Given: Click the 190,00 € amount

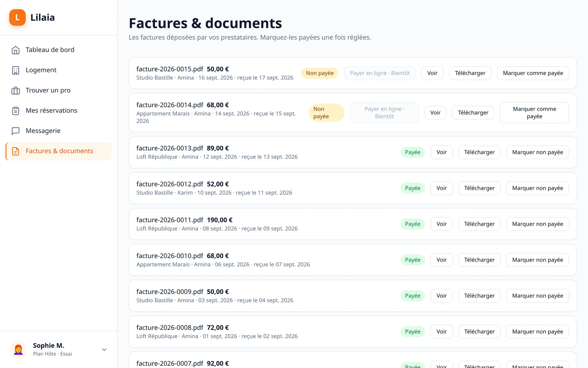Looking at the screenshot, I should point(219,220).
